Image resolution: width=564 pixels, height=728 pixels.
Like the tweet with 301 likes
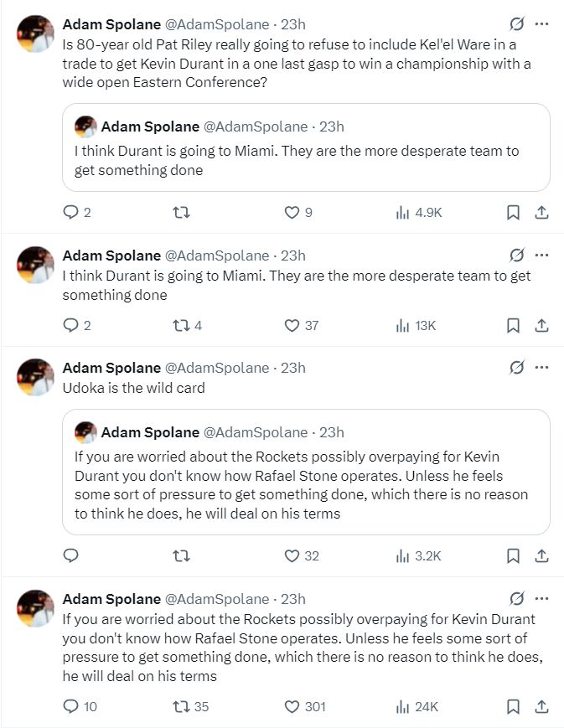(292, 707)
